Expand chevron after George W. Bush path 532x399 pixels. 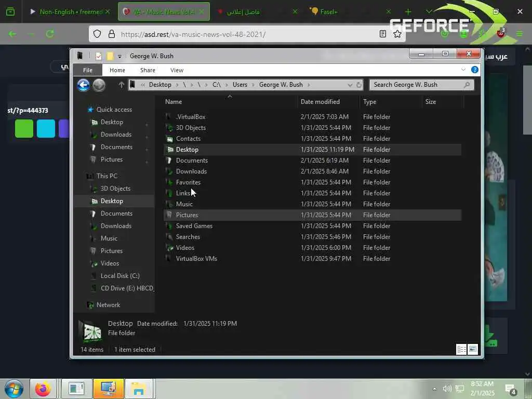point(309,85)
